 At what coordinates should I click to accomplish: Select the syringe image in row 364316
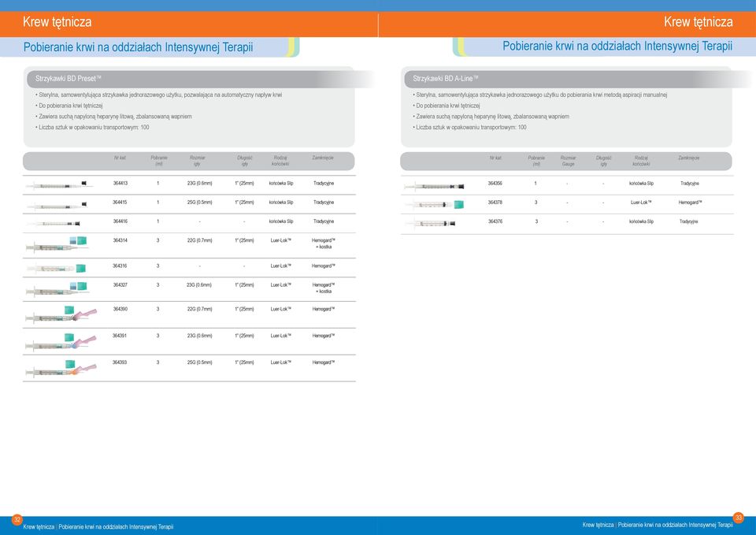57,268
